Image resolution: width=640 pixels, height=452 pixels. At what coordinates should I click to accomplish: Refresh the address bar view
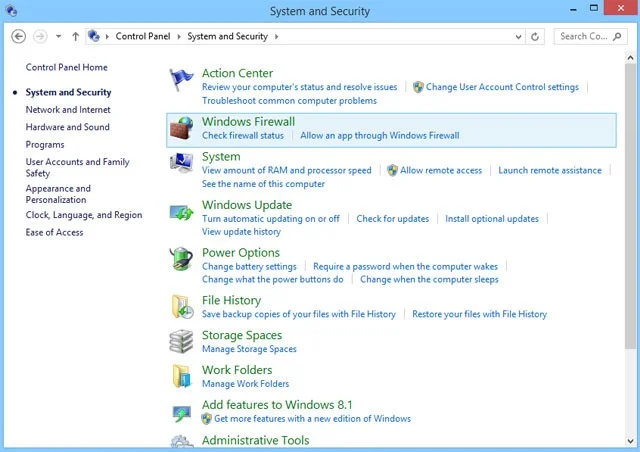535,37
